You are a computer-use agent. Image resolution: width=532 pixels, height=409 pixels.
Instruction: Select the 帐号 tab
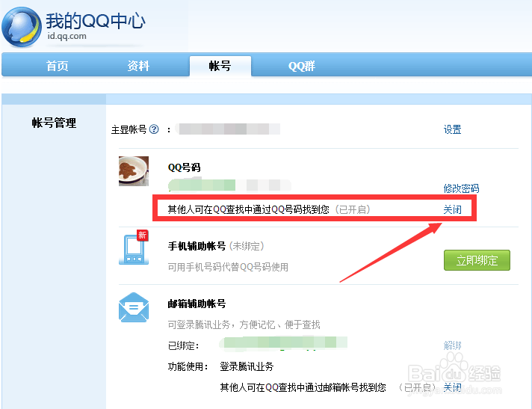pyautogui.click(x=220, y=66)
